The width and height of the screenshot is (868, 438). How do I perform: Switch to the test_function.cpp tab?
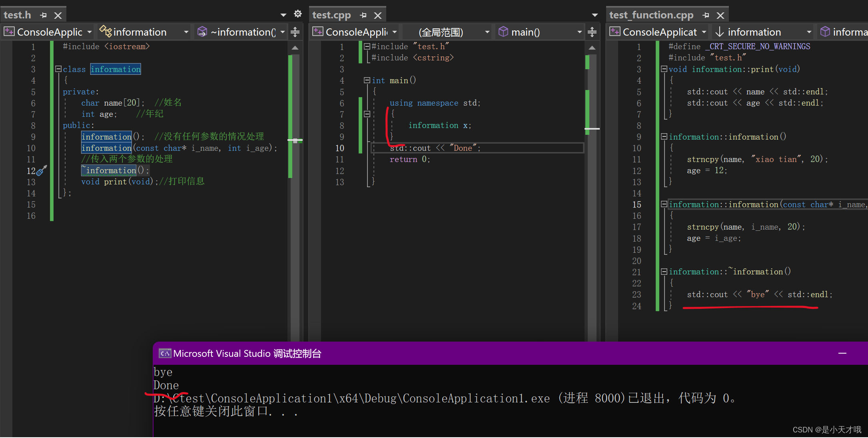click(x=651, y=15)
